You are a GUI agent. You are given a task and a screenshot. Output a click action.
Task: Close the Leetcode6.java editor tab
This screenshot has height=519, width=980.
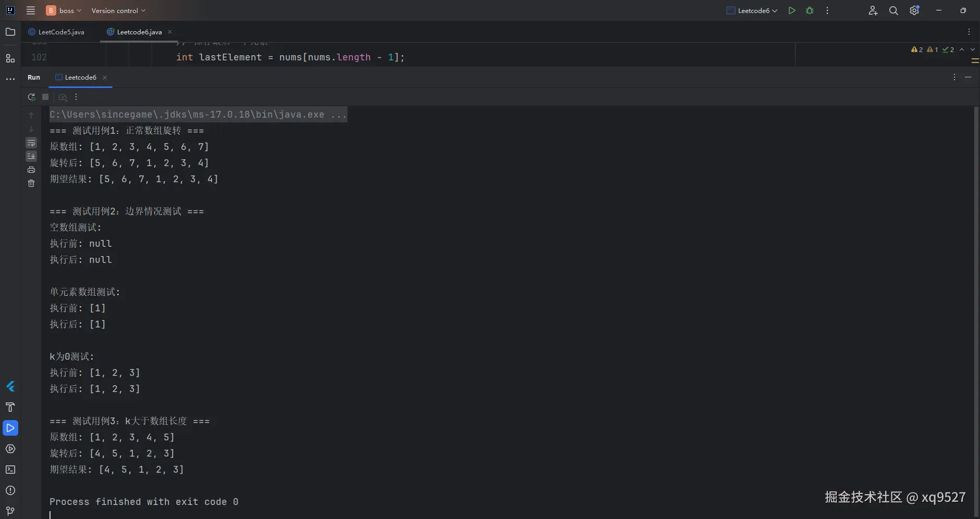click(x=170, y=32)
